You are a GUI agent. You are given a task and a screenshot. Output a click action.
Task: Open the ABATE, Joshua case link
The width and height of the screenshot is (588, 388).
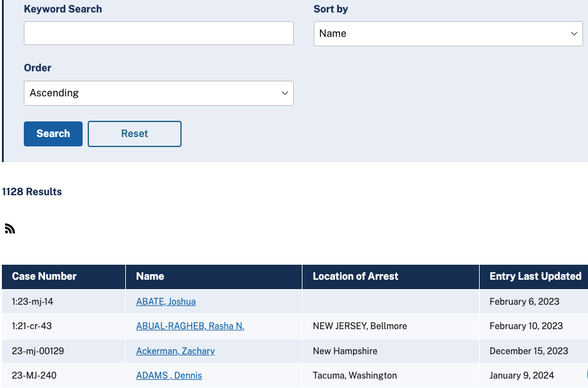(x=166, y=302)
